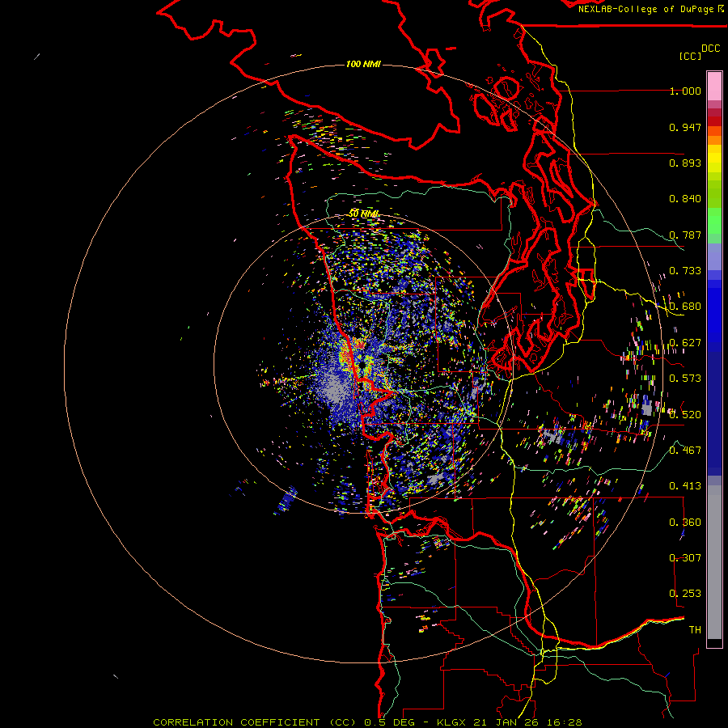The height and width of the screenshot is (728, 728).
Task: Click the 0.467 value on the color scale
Action: [x=685, y=451]
